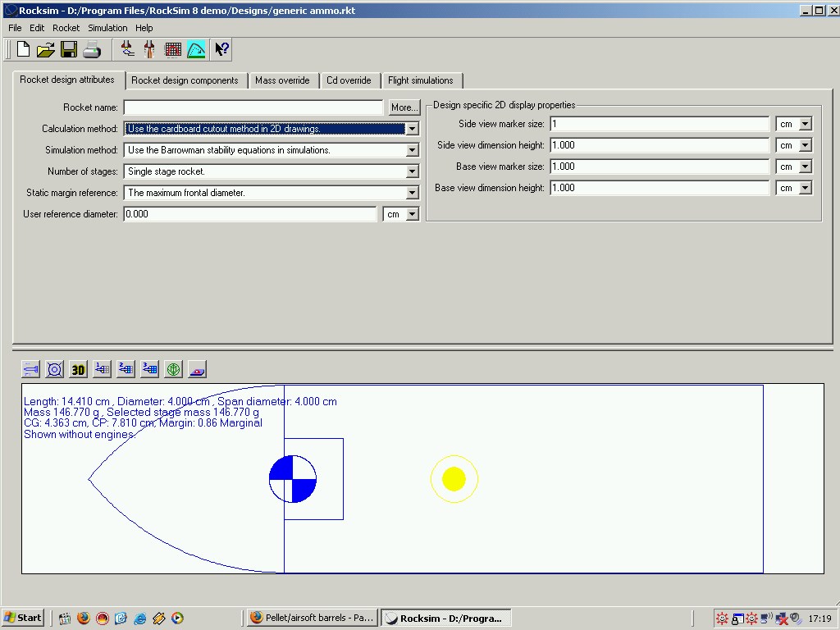Open Side view marker size unit dropdown

[x=805, y=124]
